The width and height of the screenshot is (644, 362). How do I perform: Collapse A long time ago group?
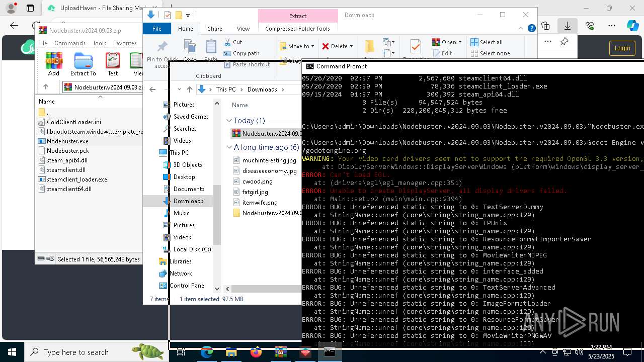pos(229,147)
